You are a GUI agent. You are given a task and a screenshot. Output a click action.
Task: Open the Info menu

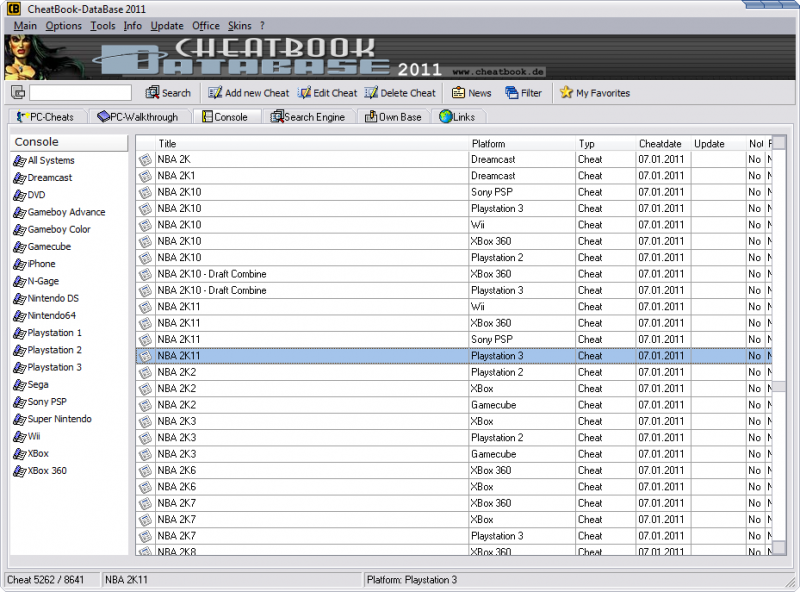(x=133, y=26)
